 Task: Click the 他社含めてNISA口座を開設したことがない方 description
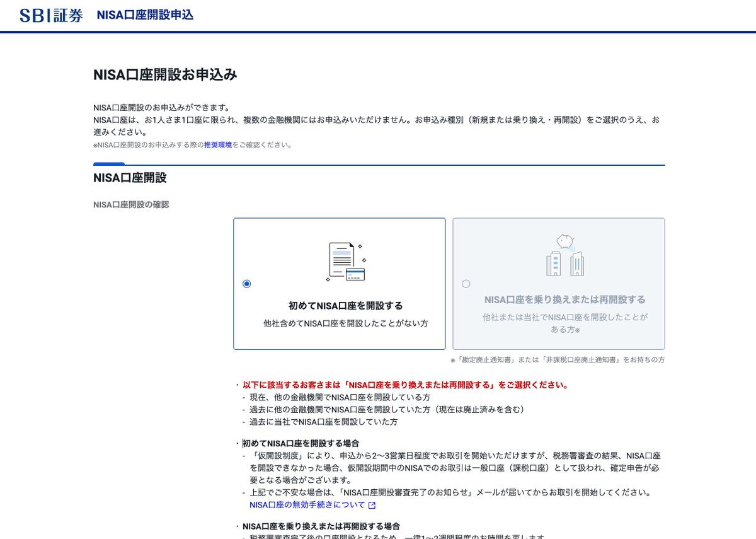345,323
